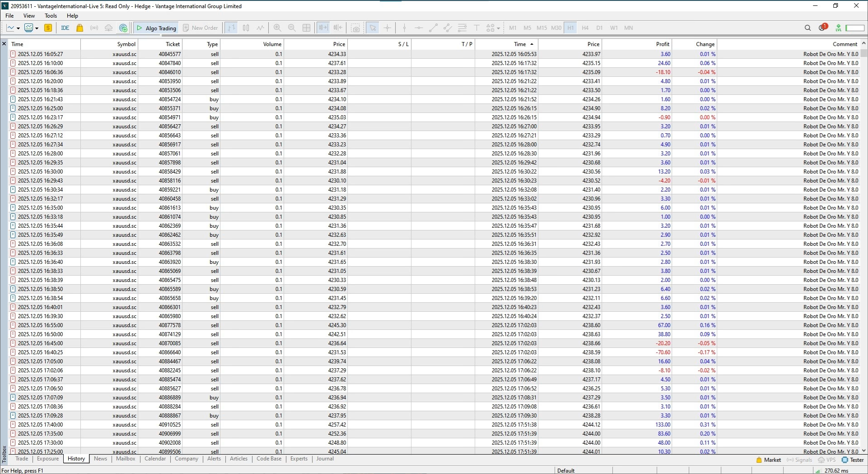This screenshot has width=868, height=474.
Task: Open the Help menu
Action: coord(72,16)
